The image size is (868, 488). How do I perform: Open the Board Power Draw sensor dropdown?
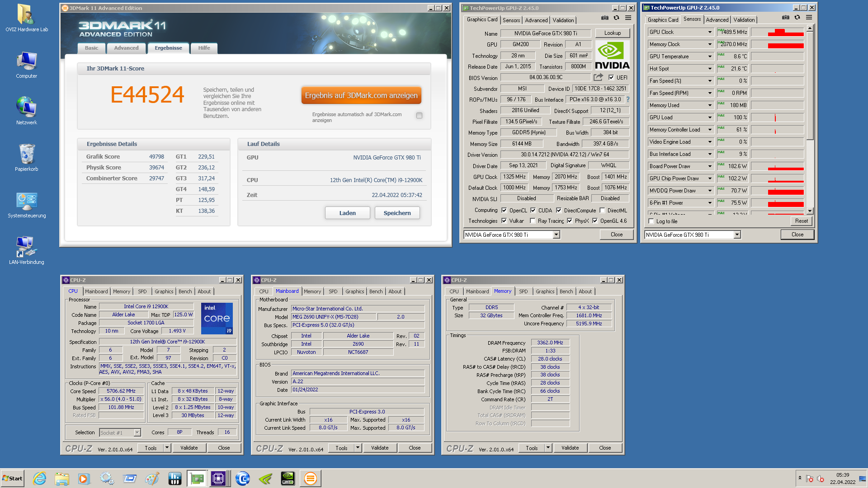click(710, 166)
